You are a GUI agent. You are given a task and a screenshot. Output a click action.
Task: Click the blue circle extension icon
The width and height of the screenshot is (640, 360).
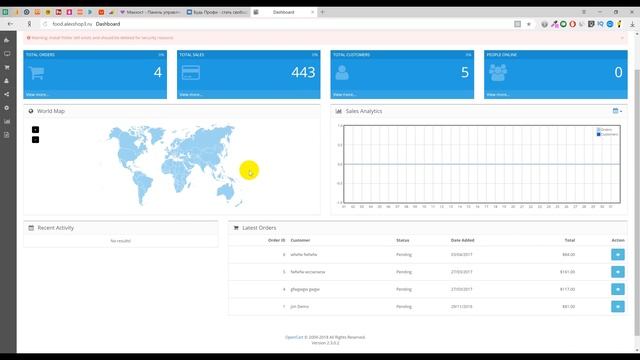click(x=610, y=24)
